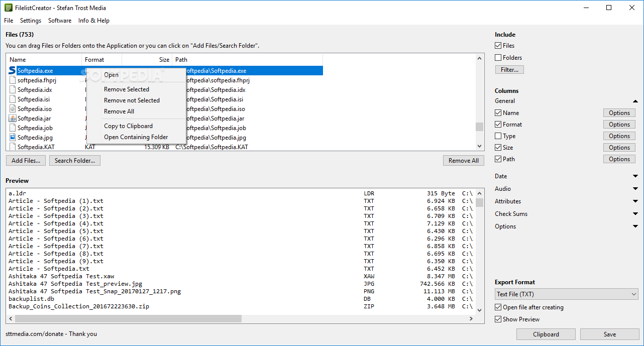
Task: Click the Softpedia.KAT file icon
Action: (x=13, y=147)
